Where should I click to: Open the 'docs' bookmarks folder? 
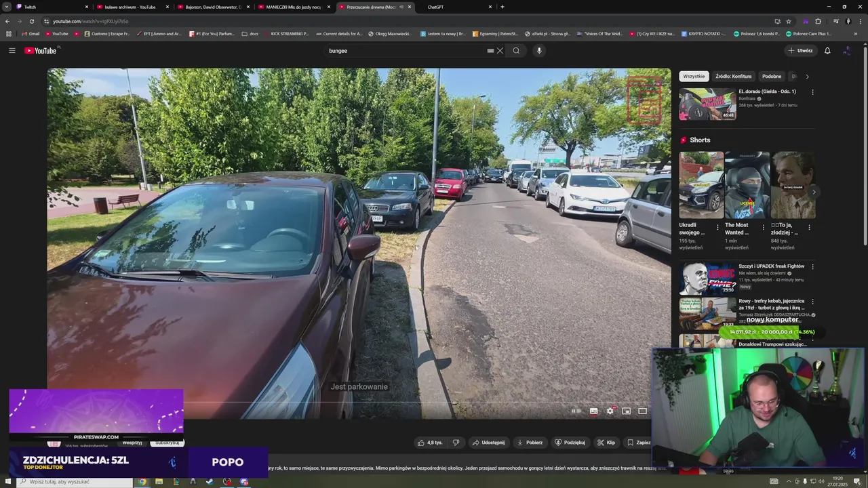250,33
